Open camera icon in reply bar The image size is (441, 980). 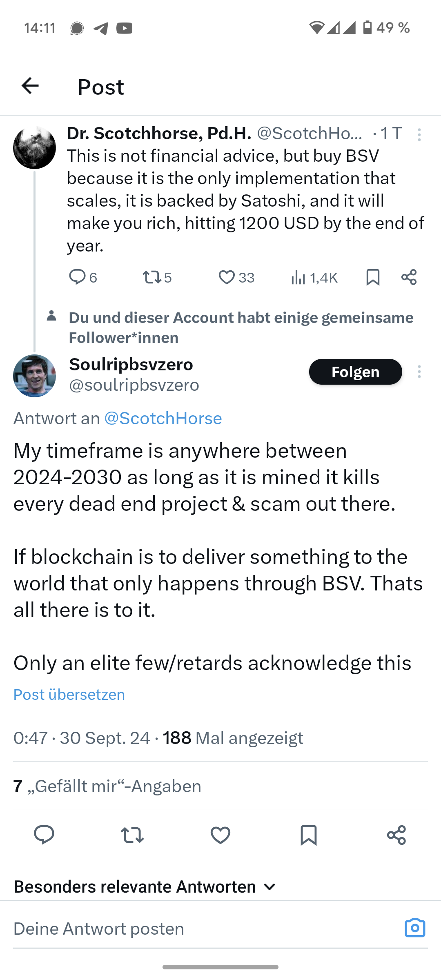415,928
